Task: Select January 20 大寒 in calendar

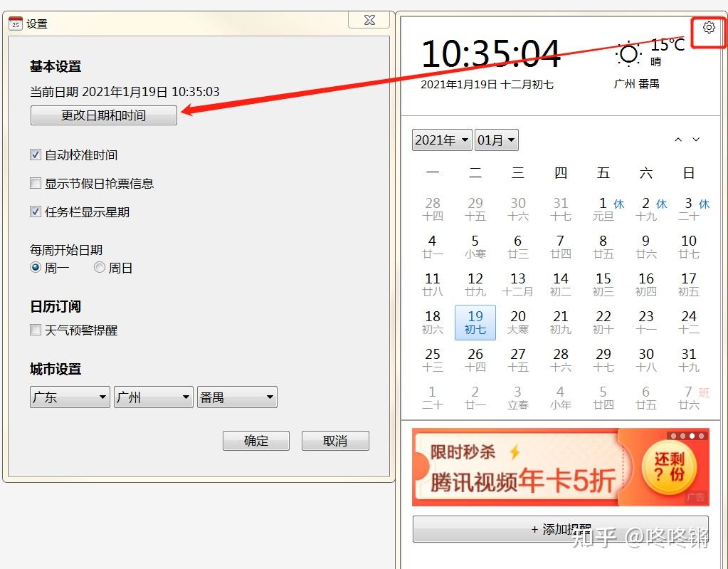Action: pyautogui.click(x=517, y=323)
